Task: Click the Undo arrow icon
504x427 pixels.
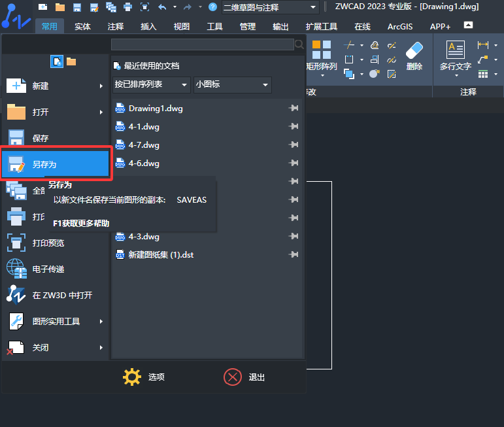Action: point(162,7)
